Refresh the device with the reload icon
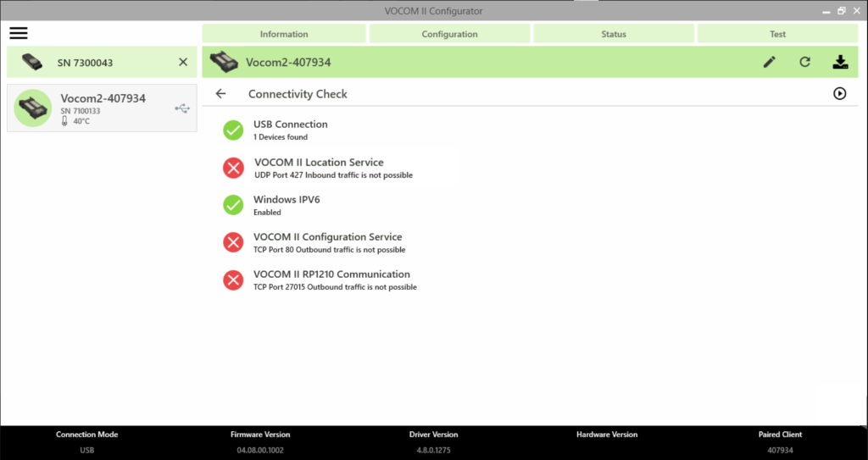Viewport: 868px width, 460px height. click(805, 62)
